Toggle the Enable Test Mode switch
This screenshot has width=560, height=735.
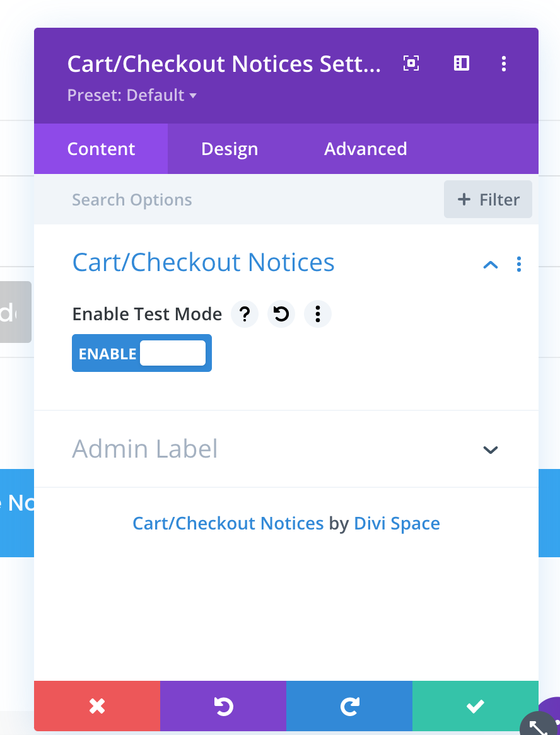tap(142, 353)
